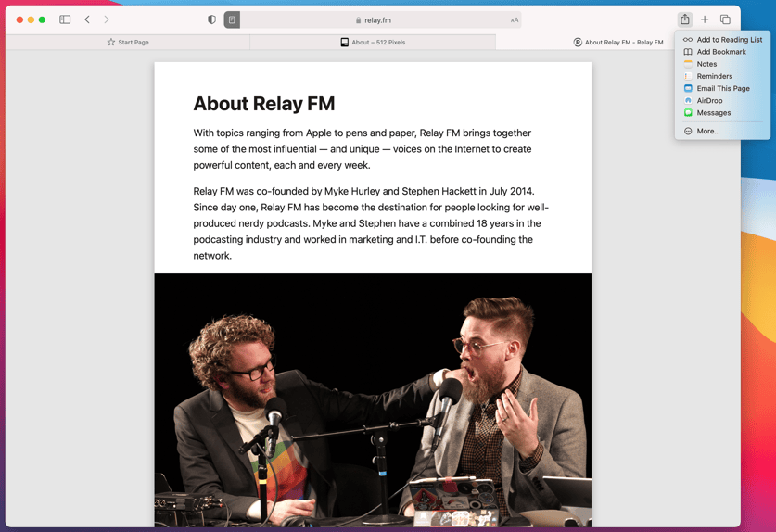
Task: Click the Mail icon in share menu
Action: pyautogui.click(x=688, y=88)
